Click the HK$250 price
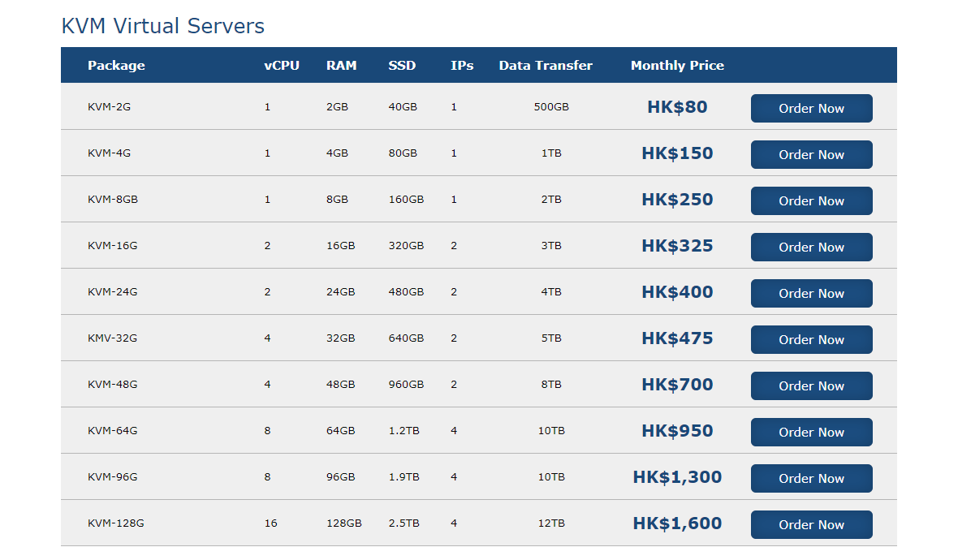 click(677, 200)
